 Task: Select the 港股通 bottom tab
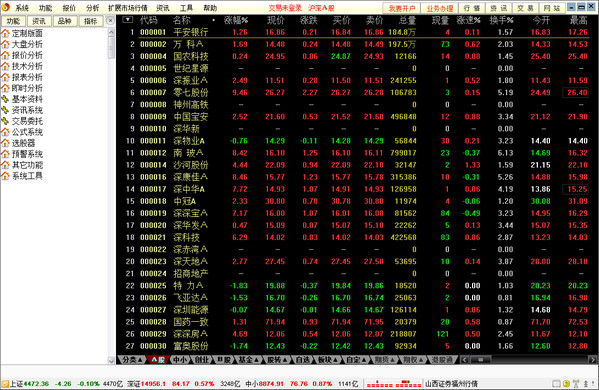[x=442, y=359]
